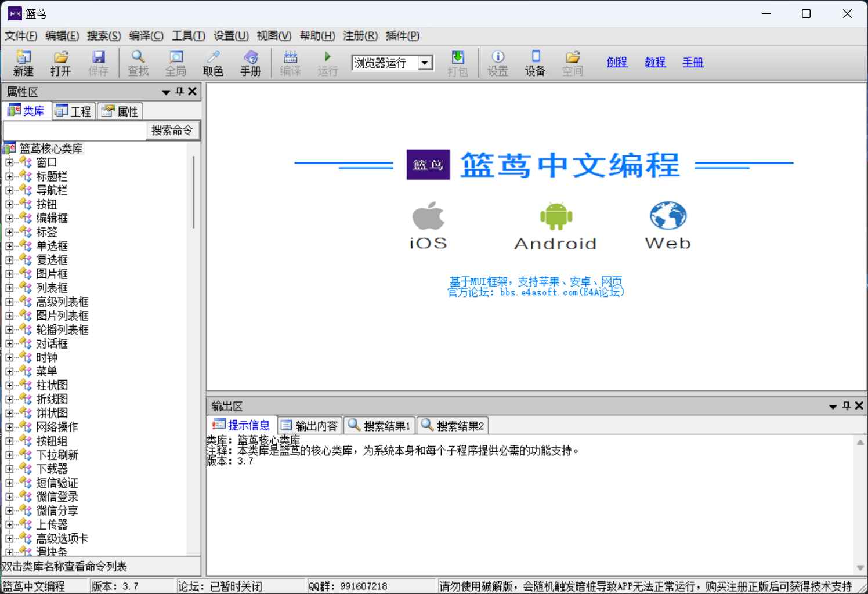Pin the 输出区 output panel
The width and height of the screenshot is (868, 594).
[x=846, y=406]
